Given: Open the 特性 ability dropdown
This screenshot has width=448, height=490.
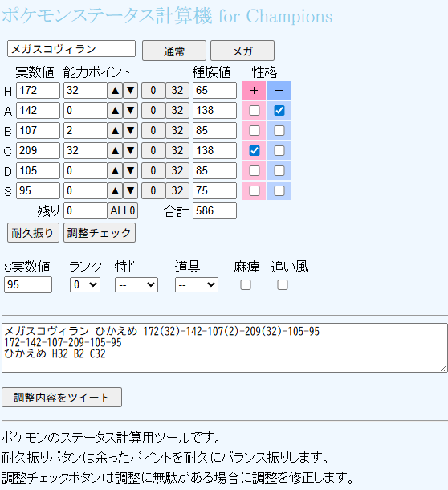Looking at the screenshot, I should coord(136,284).
